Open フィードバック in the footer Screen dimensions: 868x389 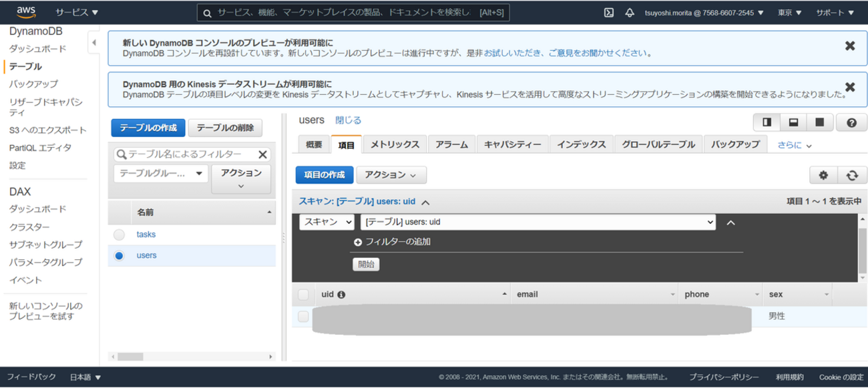pyautogui.click(x=31, y=378)
